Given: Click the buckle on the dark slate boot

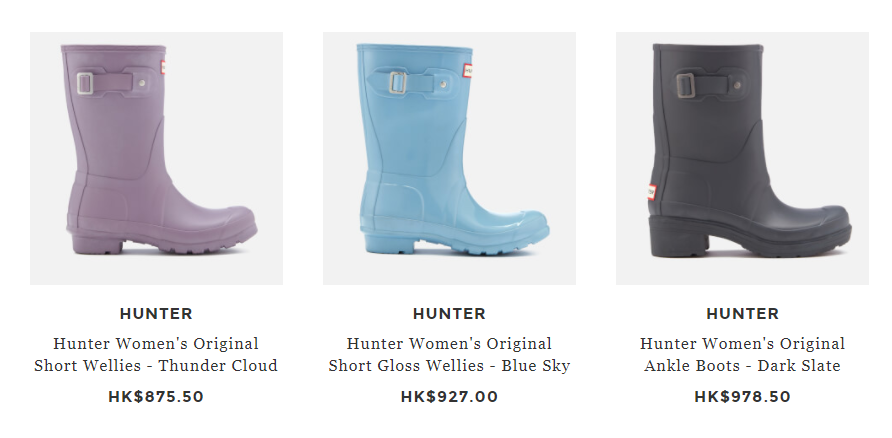Looking at the screenshot, I should [685, 85].
